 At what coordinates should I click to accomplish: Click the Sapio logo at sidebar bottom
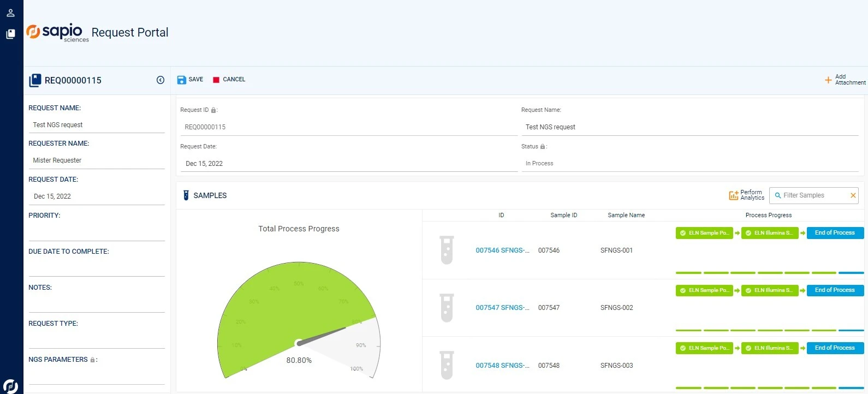10,386
